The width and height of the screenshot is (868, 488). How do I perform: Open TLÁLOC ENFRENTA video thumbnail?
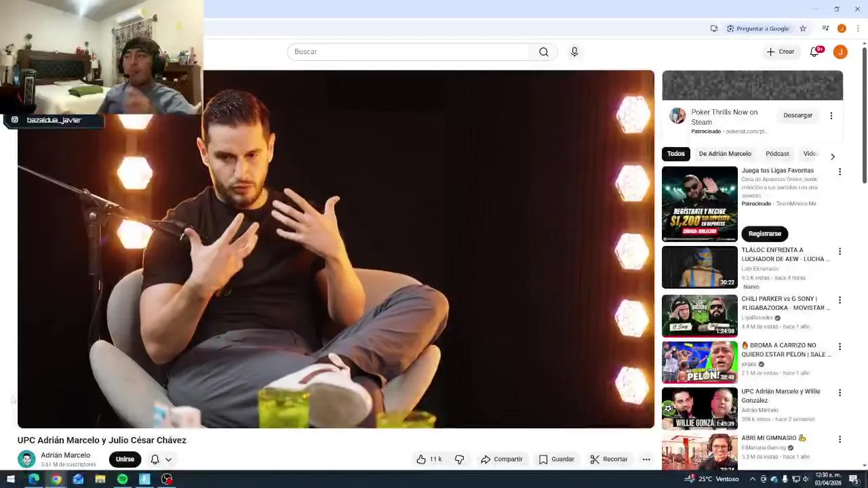click(x=699, y=267)
